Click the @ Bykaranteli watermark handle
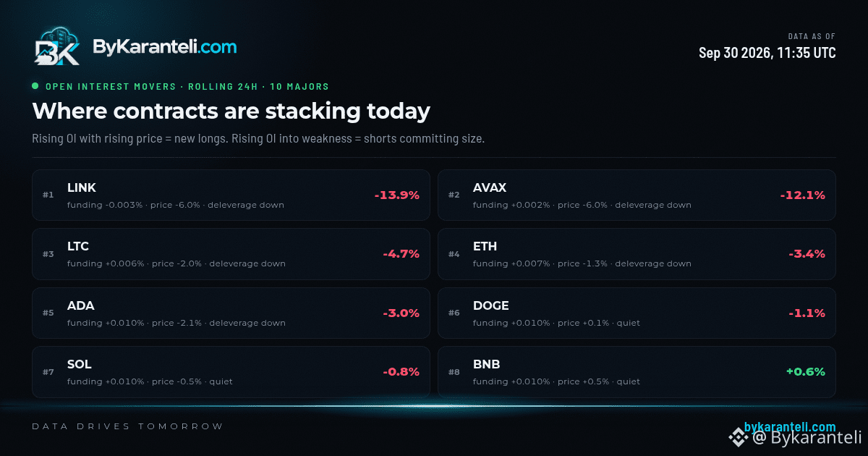 [807, 437]
